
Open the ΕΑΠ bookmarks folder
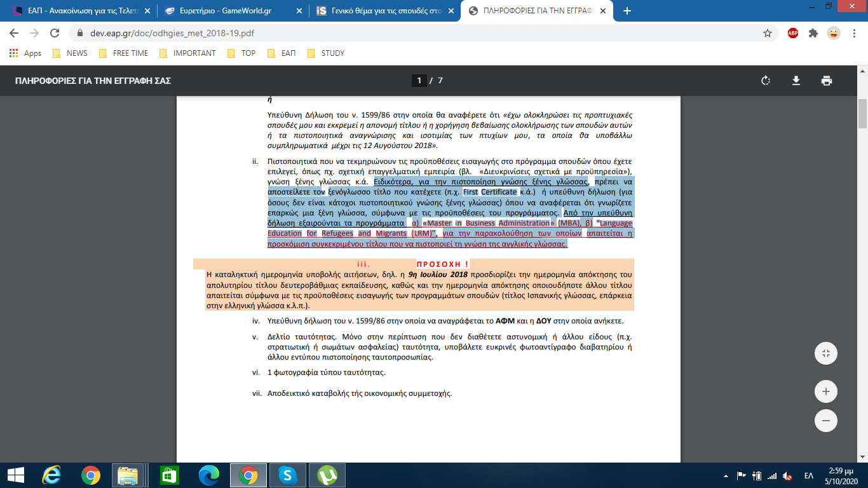282,53
